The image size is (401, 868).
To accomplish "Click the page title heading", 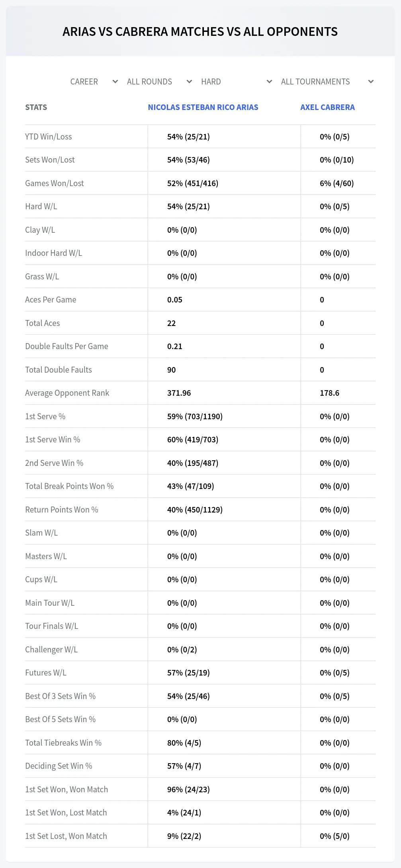I will tap(200, 31).
